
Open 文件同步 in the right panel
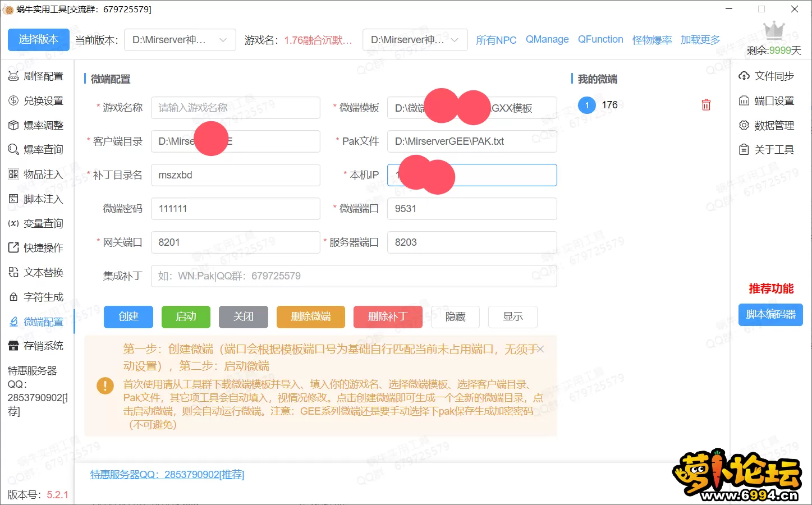[767, 76]
